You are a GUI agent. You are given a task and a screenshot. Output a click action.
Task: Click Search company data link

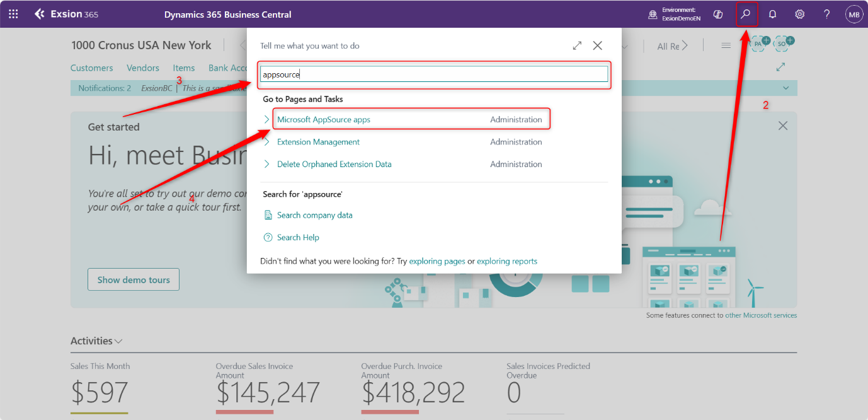pyautogui.click(x=315, y=215)
